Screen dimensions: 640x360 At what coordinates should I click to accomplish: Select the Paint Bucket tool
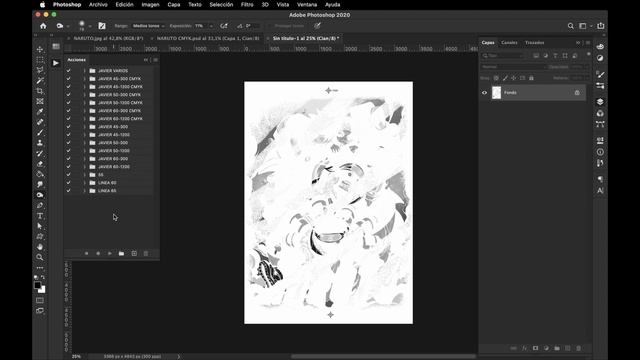[x=40, y=174]
